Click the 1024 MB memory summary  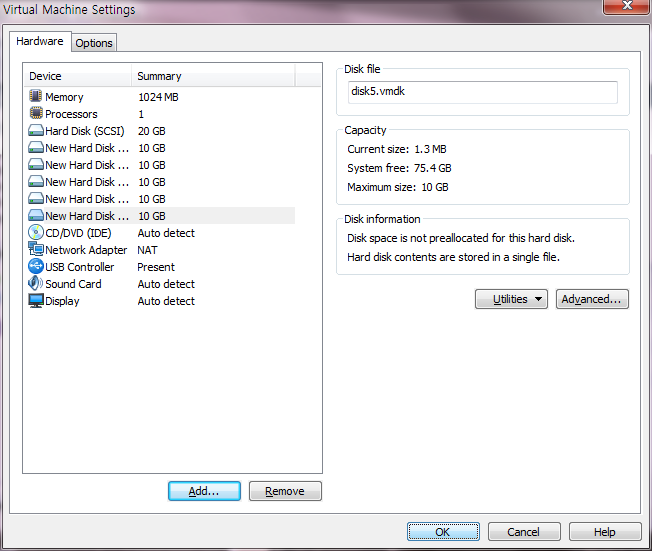(158, 97)
